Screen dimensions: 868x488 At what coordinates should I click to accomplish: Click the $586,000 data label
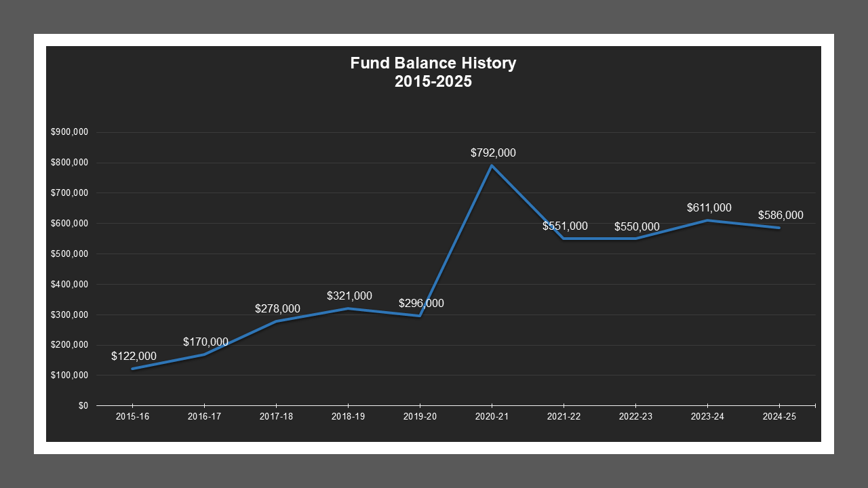(781, 216)
